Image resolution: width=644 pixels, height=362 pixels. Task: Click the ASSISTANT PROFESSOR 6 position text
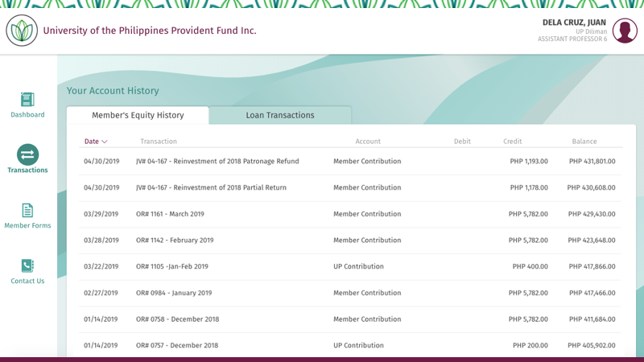pos(572,39)
